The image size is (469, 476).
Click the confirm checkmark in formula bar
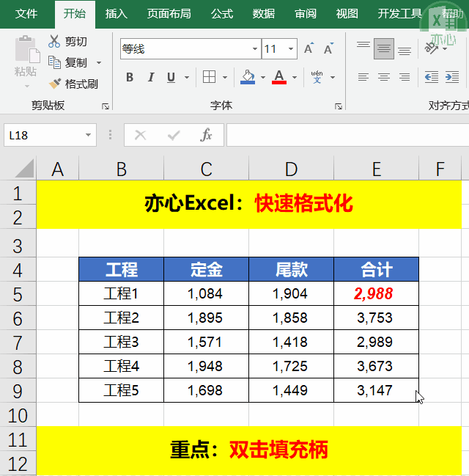[x=174, y=135]
